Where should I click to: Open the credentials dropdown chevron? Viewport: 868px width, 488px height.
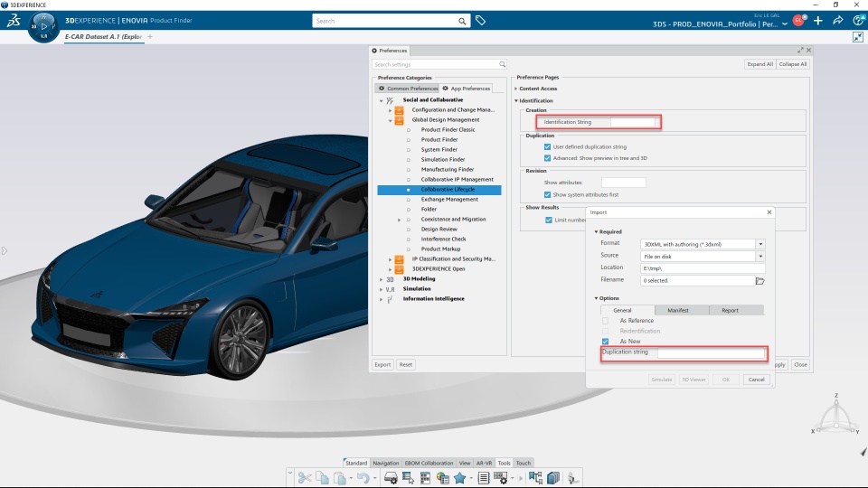click(x=785, y=24)
